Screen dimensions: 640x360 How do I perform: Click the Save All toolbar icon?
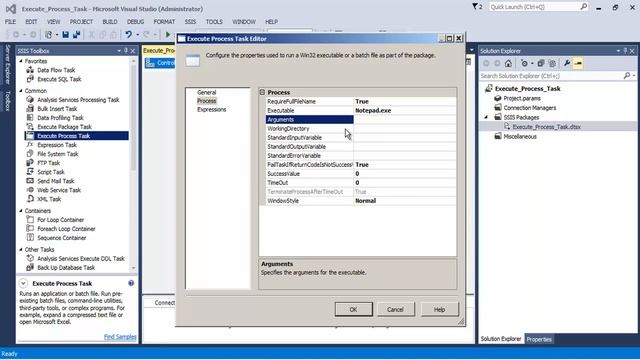click(76, 35)
